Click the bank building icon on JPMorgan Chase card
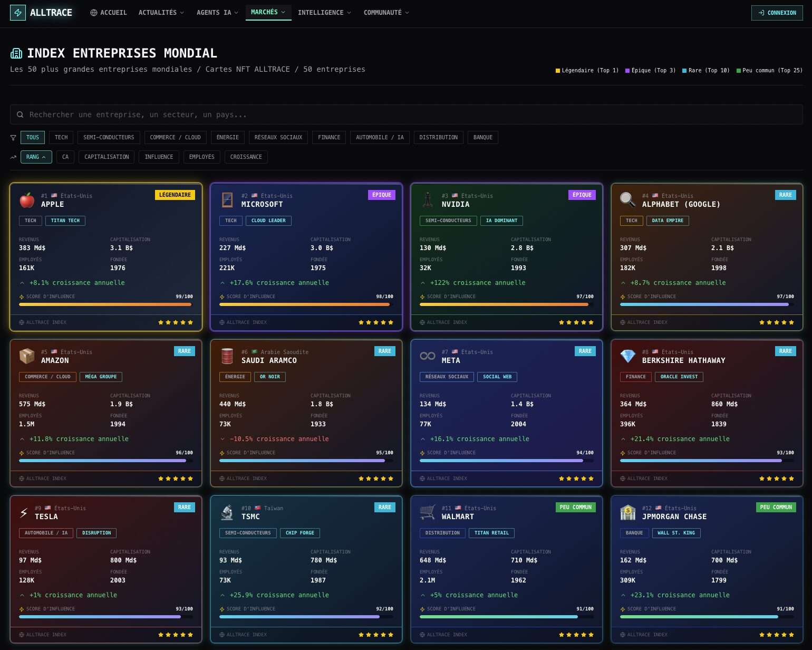This screenshot has width=812, height=650. (628, 512)
